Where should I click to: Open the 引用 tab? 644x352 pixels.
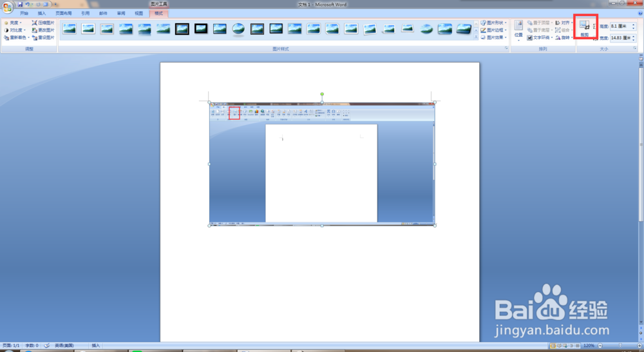[86, 13]
